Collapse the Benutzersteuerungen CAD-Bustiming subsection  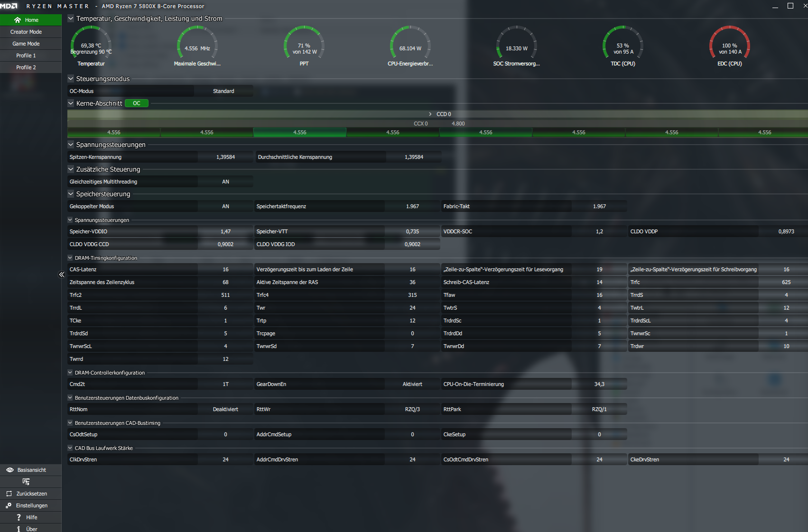pyautogui.click(x=70, y=423)
